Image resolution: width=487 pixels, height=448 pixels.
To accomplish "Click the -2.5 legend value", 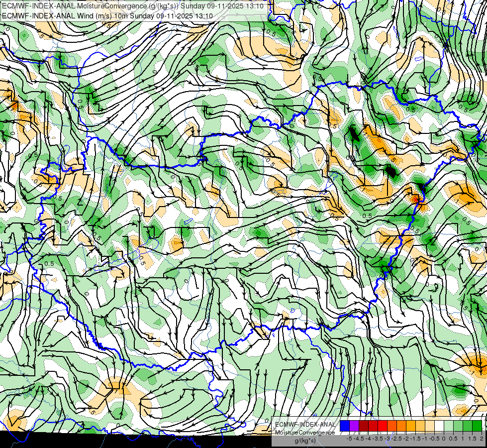I will tap(396, 439).
